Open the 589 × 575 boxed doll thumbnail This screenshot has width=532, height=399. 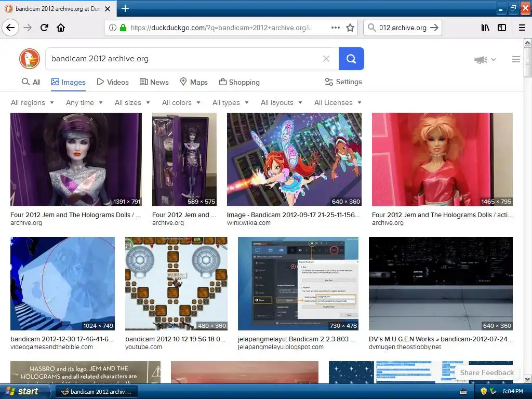(x=184, y=159)
